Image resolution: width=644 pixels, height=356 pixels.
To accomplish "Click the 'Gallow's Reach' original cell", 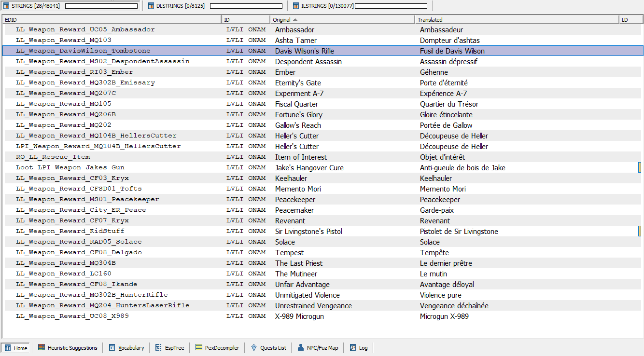I will click(x=298, y=125).
